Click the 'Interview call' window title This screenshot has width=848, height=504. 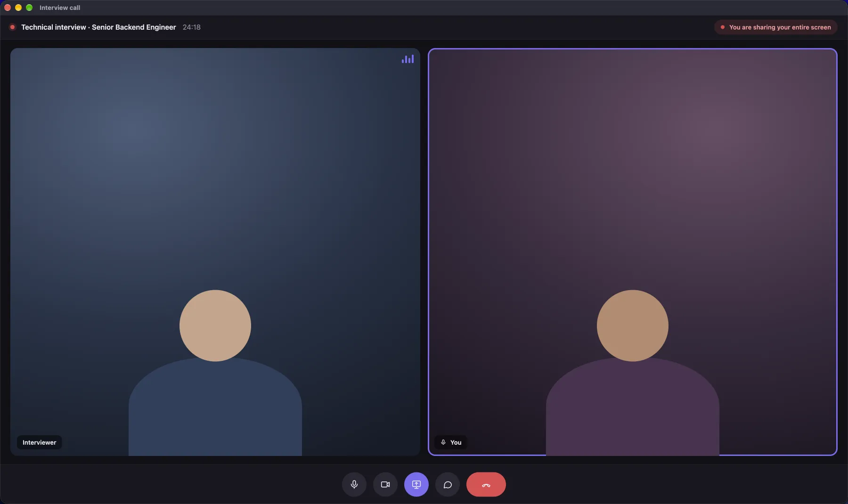coord(60,8)
